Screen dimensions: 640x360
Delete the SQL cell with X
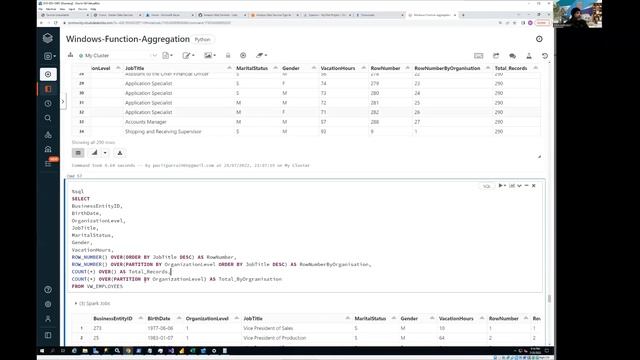pyautogui.click(x=533, y=186)
